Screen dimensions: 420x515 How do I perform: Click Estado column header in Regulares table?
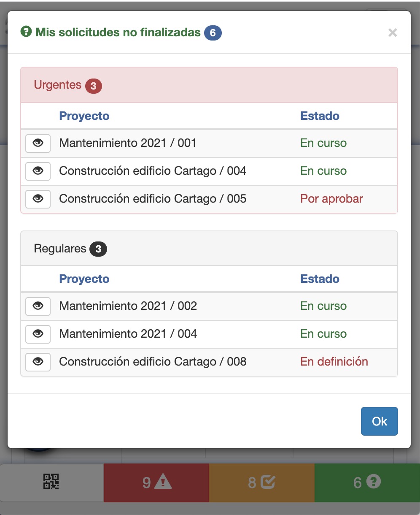click(320, 279)
